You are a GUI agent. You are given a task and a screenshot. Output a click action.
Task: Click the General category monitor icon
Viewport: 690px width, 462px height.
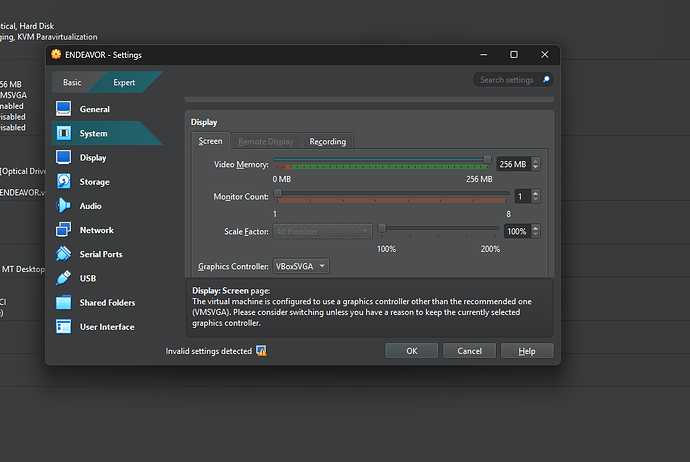[63, 109]
